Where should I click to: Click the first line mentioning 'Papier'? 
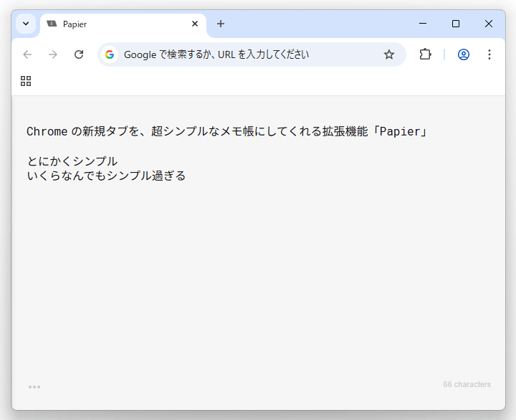(x=227, y=131)
